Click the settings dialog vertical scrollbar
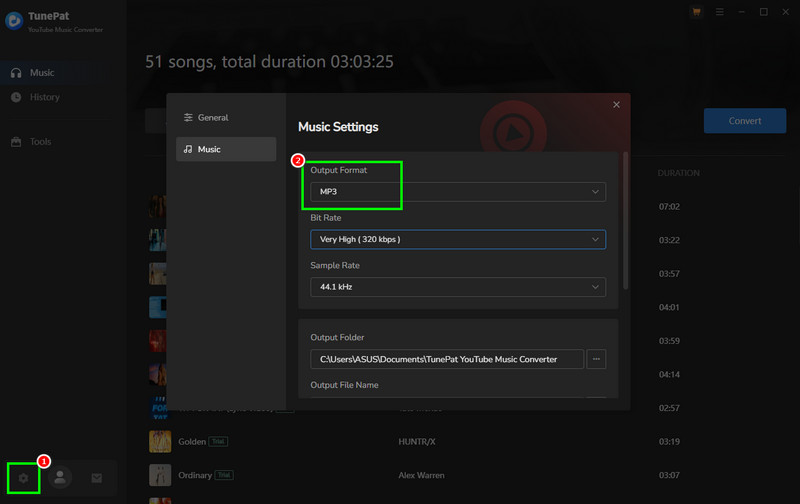Image resolution: width=800 pixels, height=504 pixels. tap(626, 220)
